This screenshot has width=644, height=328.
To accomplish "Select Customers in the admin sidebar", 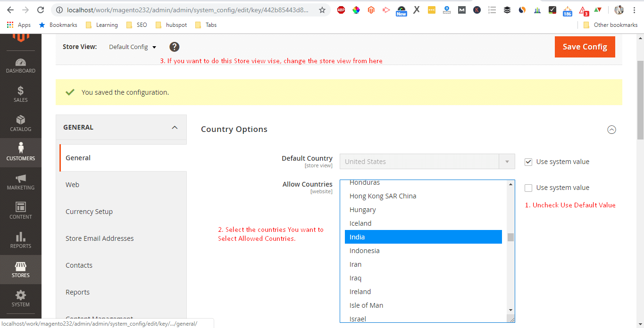I will pos(20,153).
